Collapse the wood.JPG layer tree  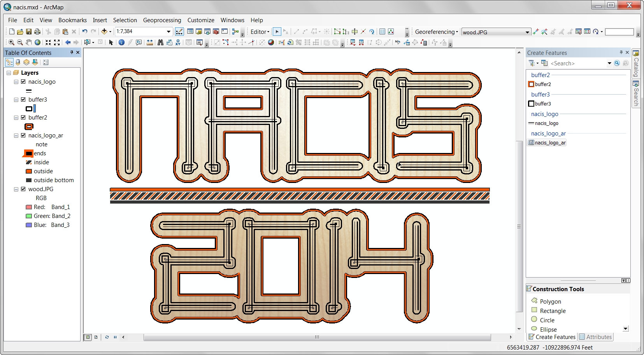point(16,189)
